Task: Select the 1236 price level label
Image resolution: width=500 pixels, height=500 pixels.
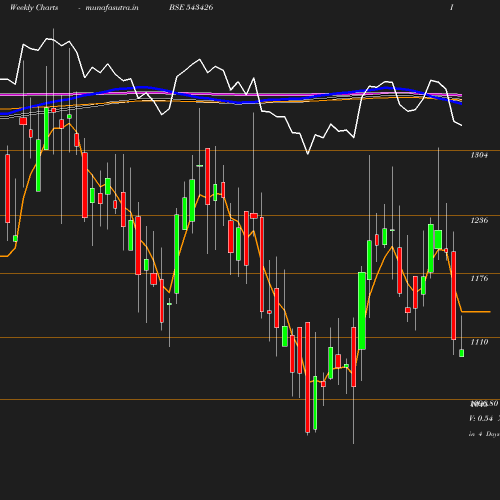Action: 479,220
